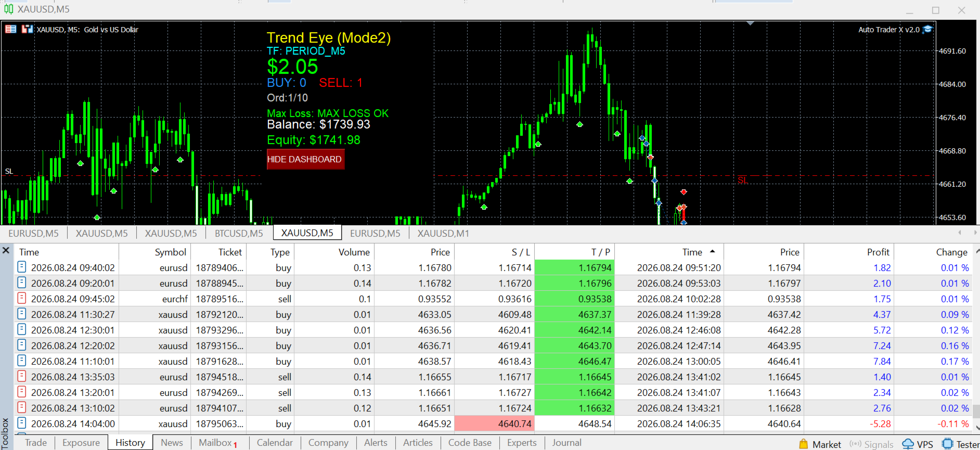Image resolution: width=980 pixels, height=450 pixels.
Task: Click the change value -0.11 %
Action: coord(953,424)
